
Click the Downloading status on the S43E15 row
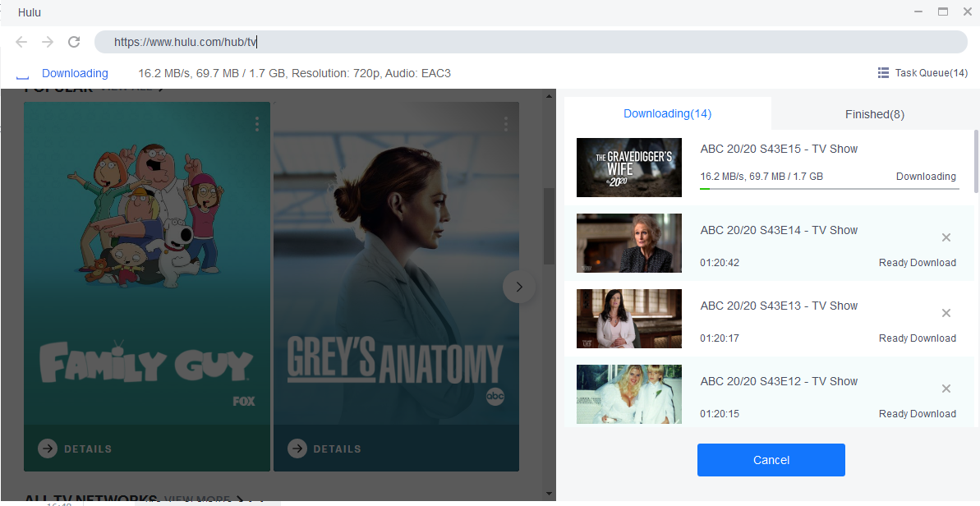click(926, 176)
